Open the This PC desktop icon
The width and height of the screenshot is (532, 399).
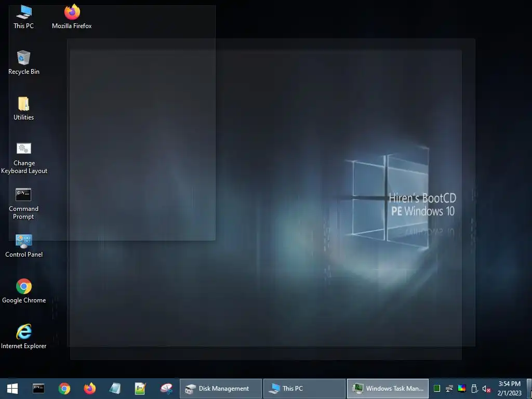pos(24,17)
